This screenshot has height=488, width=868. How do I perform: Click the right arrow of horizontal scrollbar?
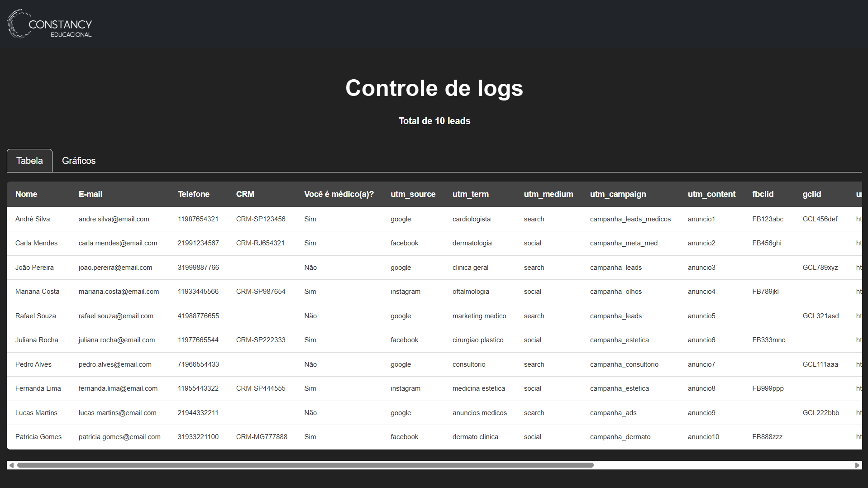[857, 465]
